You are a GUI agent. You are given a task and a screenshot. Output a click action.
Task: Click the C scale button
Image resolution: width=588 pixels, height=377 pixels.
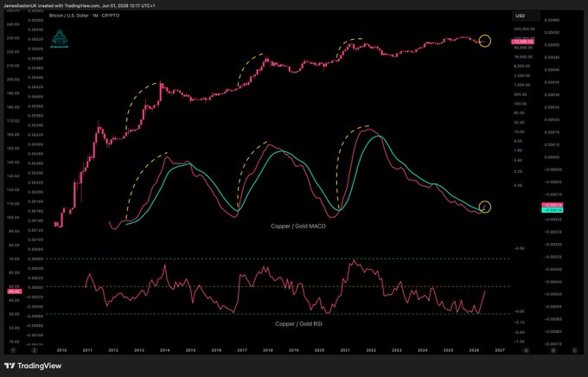point(574,350)
